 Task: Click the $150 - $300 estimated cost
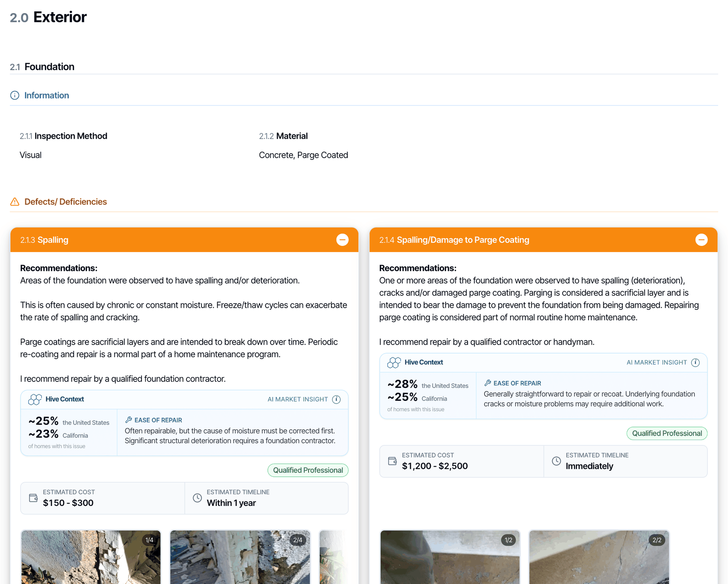(x=68, y=503)
